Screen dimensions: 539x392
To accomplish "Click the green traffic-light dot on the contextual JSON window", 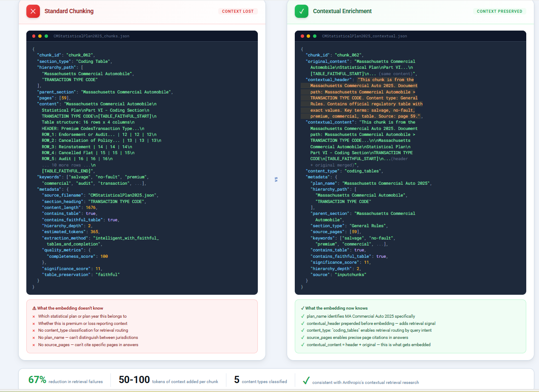I will (x=315, y=36).
